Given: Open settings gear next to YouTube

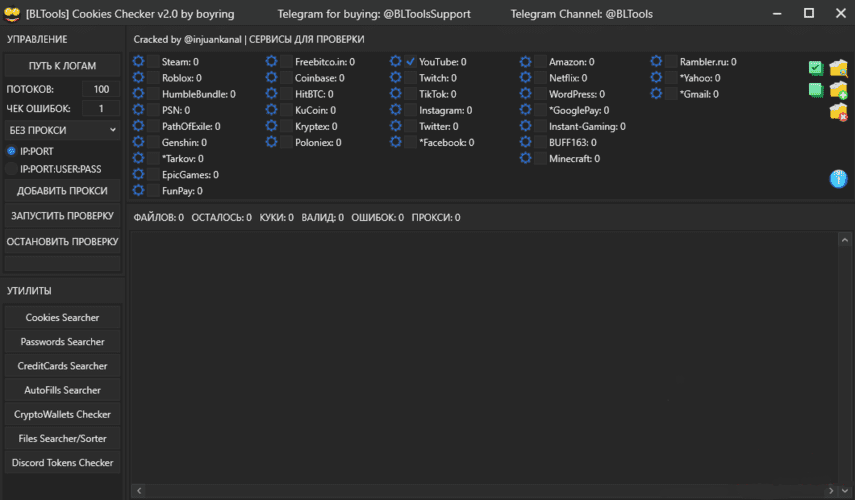Looking at the screenshot, I should [396, 62].
